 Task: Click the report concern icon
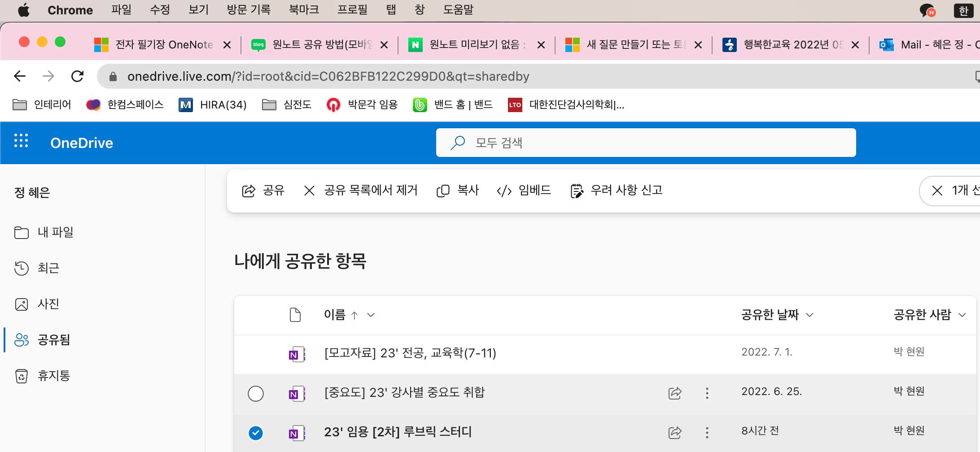click(577, 191)
